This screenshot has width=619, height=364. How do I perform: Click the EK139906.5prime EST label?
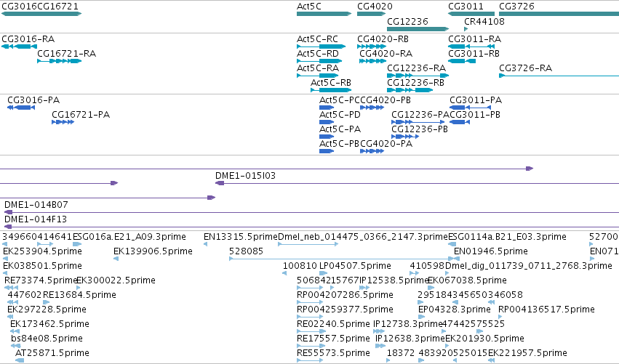pyautogui.click(x=153, y=251)
